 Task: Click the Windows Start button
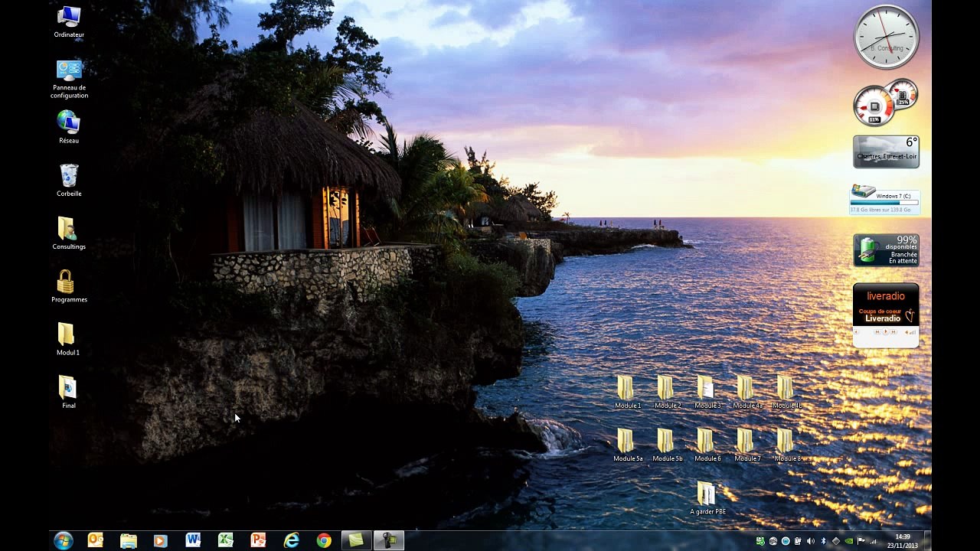pyautogui.click(x=64, y=540)
